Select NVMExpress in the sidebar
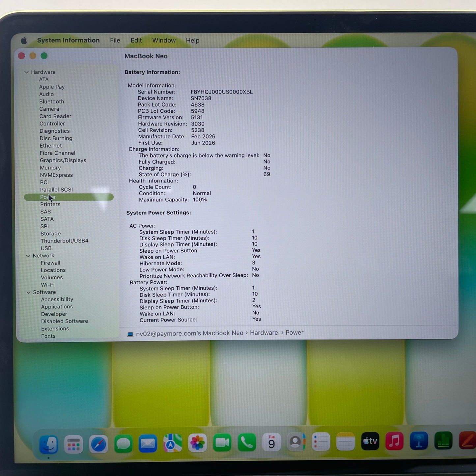476x476 pixels. [x=56, y=175]
